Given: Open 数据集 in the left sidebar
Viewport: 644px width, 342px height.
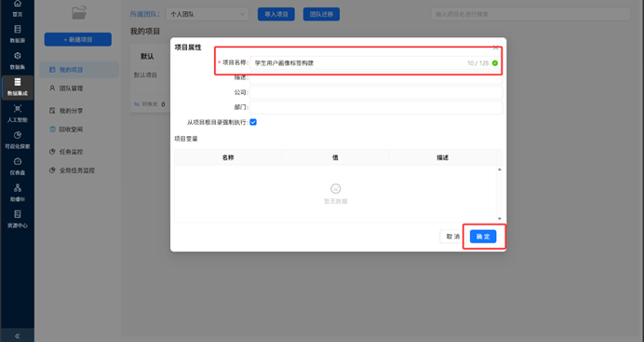Looking at the screenshot, I should 18,61.
